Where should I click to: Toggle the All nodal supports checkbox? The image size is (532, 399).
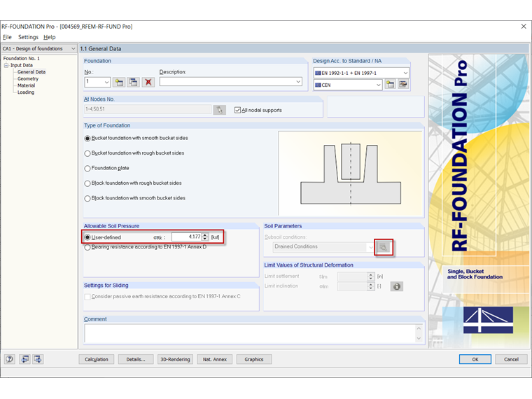[x=237, y=110]
